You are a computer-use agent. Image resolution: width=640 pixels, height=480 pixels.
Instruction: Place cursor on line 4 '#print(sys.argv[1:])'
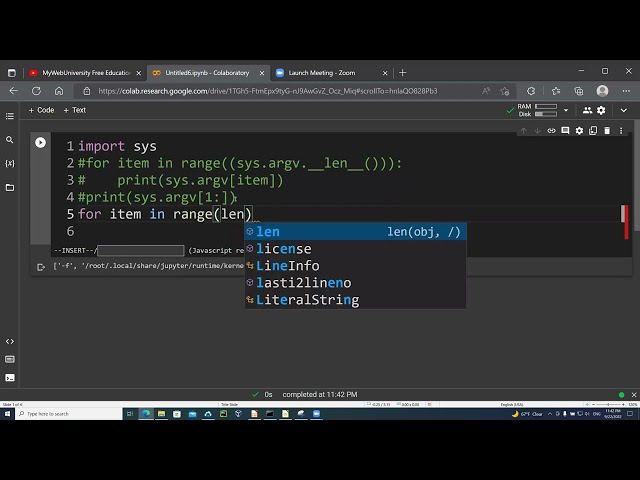(x=157, y=197)
